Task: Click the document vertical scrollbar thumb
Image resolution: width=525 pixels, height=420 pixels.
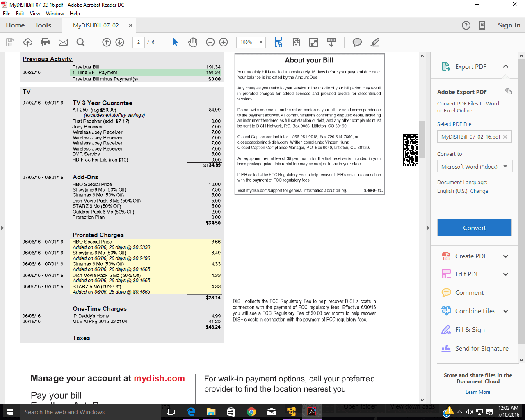Action: [422, 139]
